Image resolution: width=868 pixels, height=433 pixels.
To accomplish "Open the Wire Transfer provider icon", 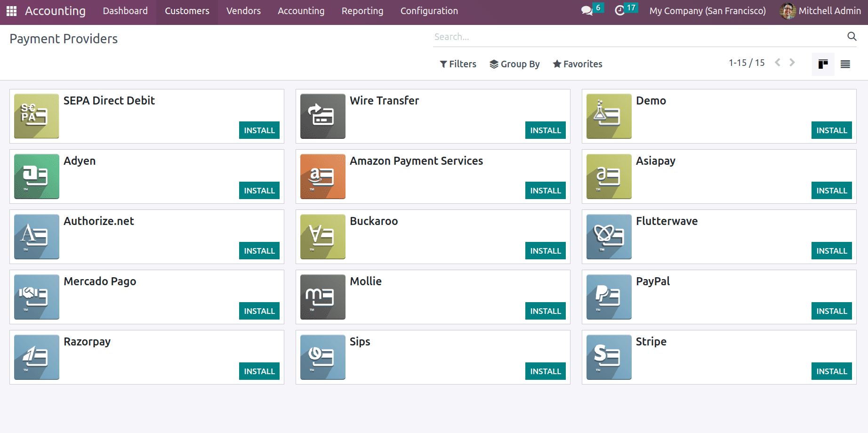I will 322,116.
